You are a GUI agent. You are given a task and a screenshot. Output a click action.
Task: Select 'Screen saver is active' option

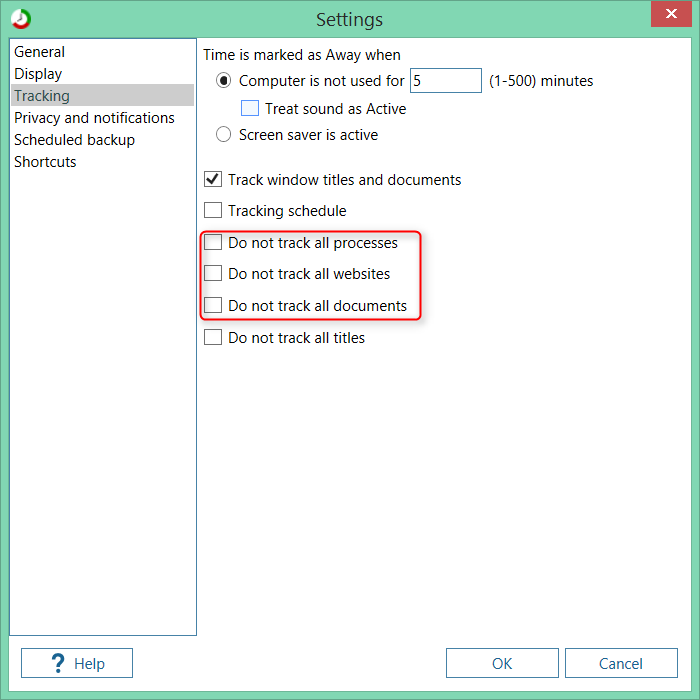coord(225,135)
